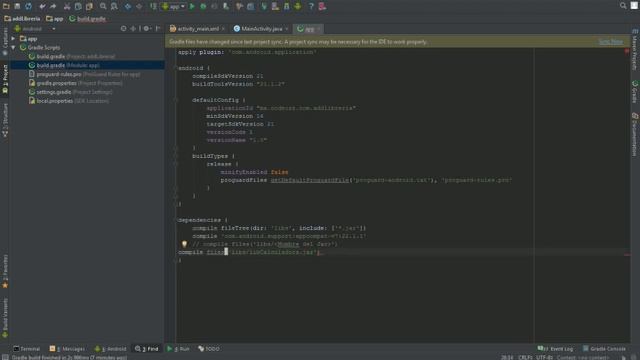Click the Back navigation icon

click(128, 6)
